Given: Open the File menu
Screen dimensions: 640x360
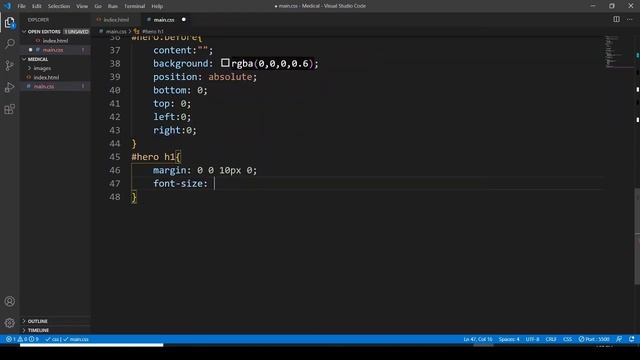Looking at the screenshot, I should point(21,6).
